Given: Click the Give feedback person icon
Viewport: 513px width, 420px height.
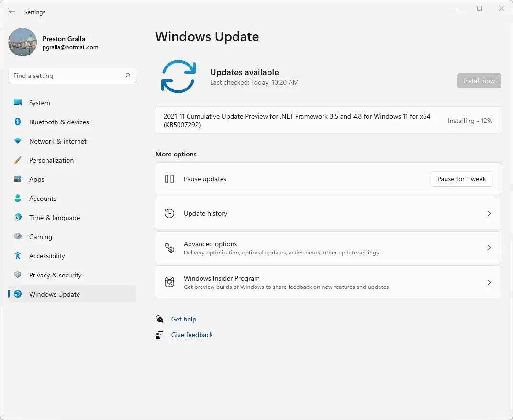Looking at the screenshot, I should point(159,335).
